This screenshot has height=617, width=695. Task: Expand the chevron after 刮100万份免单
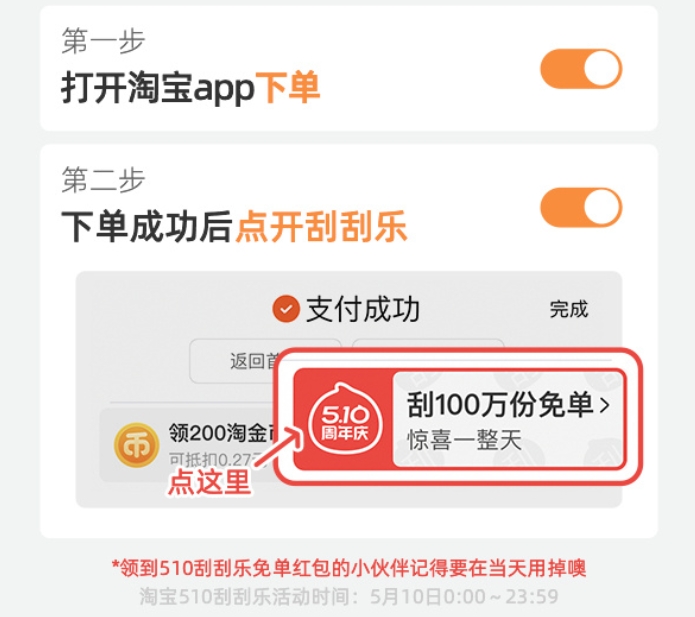(x=604, y=405)
